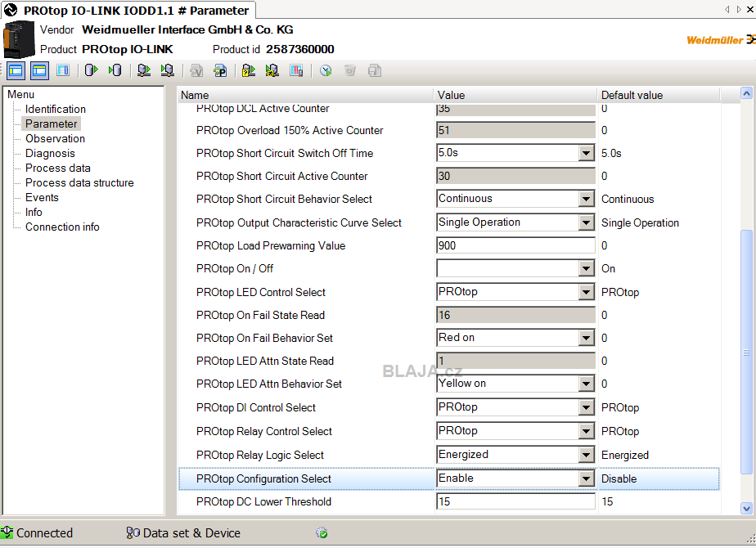This screenshot has width=756, height=548.
Task: Open Short Circuit Behavior Select dropdown
Action: click(586, 199)
